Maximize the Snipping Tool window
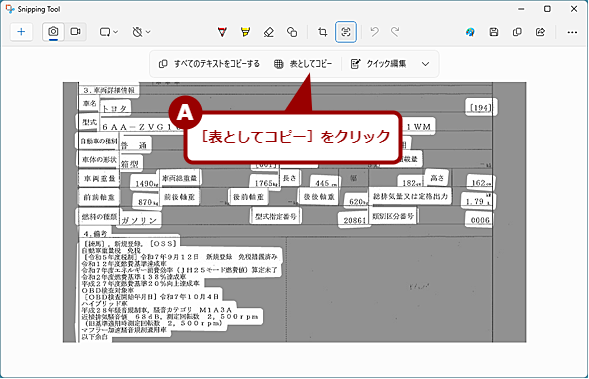Viewport: 589px width, 379px height. coord(547,9)
